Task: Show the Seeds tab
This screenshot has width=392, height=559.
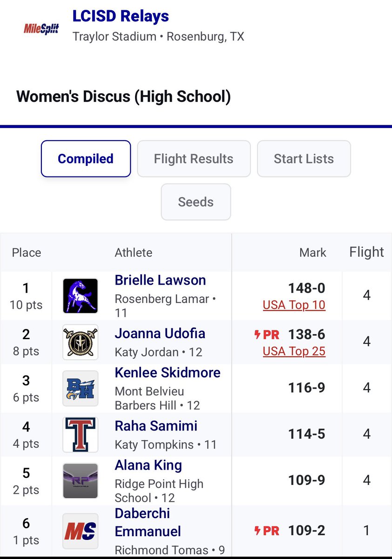Action: (x=196, y=202)
